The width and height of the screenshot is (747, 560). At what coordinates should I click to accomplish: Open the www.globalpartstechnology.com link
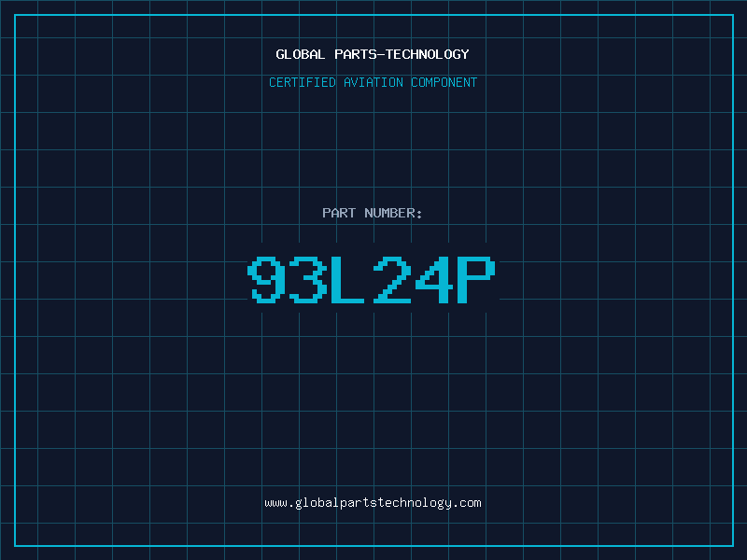[373, 503]
